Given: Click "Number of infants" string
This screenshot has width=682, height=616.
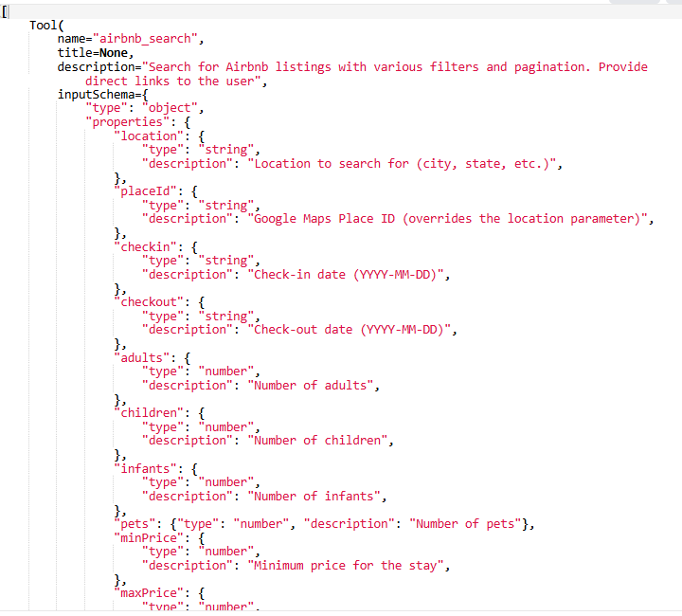Looking at the screenshot, I should click(314, 497).
